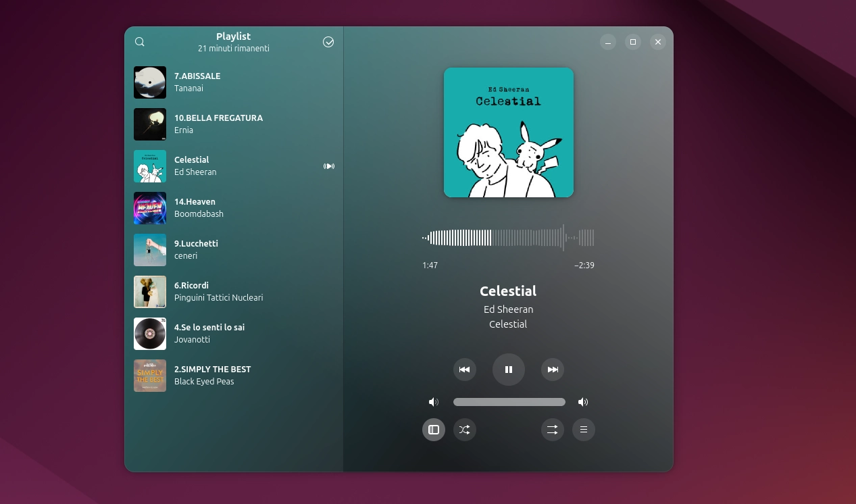Click the high volume speaker icon

583,402
